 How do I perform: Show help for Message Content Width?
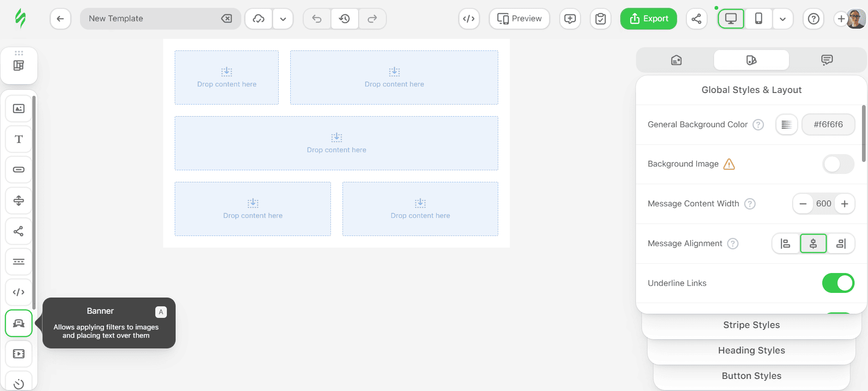point(750,204)
